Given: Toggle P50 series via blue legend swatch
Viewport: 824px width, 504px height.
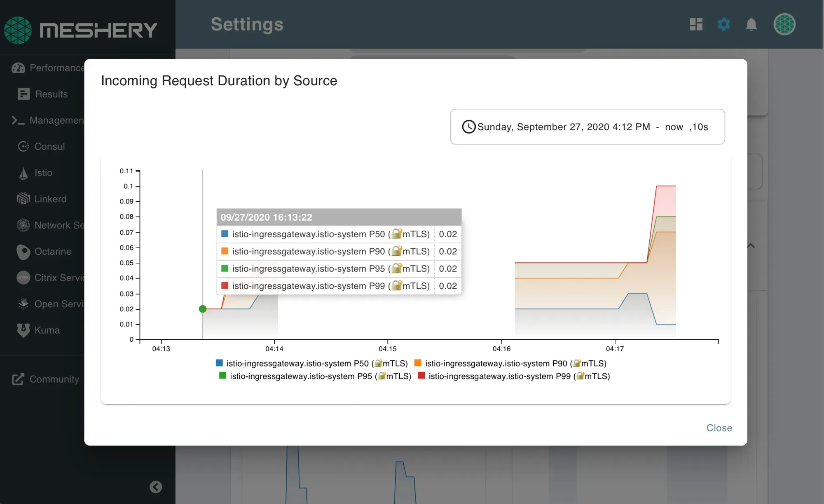Looking at the screenshot, I should (220, 363).
